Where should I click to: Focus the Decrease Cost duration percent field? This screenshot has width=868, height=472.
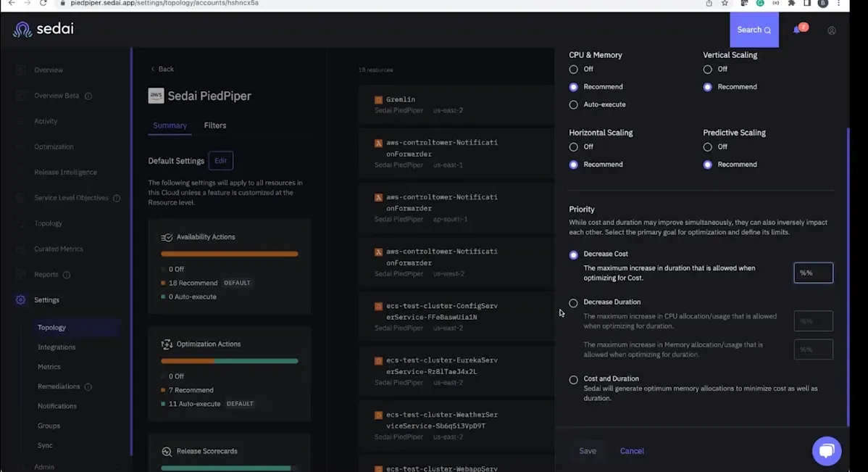pos(813,273)
